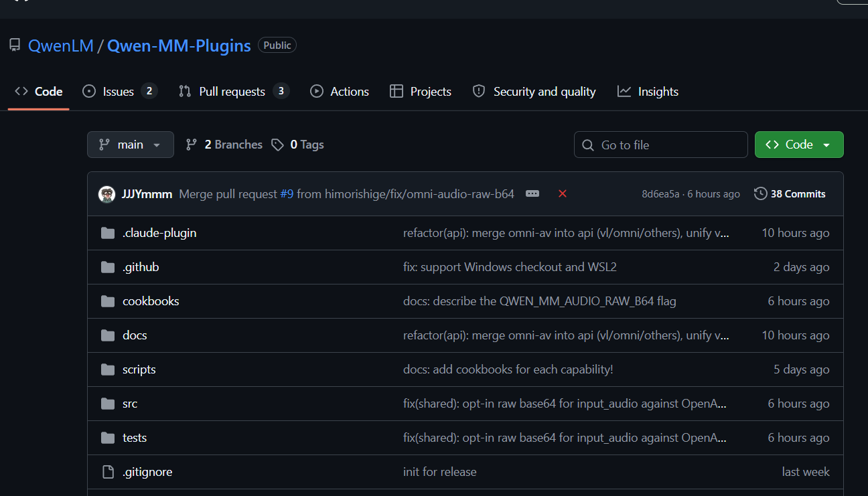Viewport: 868px width, 496px height.
Task: Click '6 hours ago' in the cookbooks row
Action: coord(799,301)
